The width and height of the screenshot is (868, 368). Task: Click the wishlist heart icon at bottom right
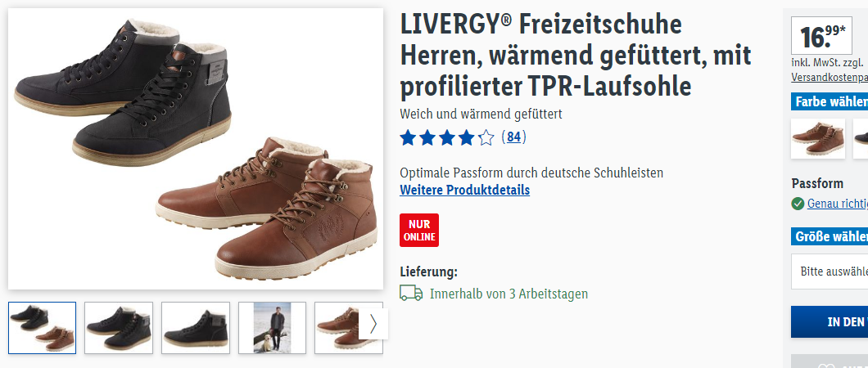[x=826, y=365]
